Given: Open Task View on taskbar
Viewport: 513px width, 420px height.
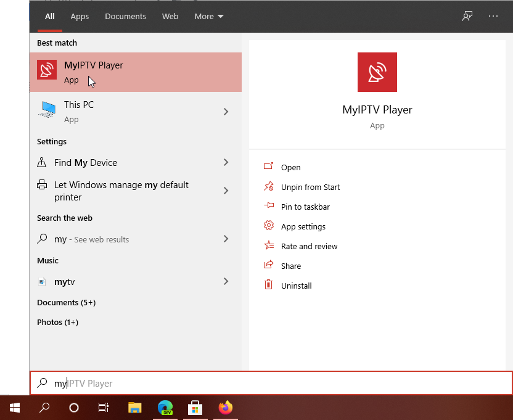Looking at the screenshot, I should point(104,408).
